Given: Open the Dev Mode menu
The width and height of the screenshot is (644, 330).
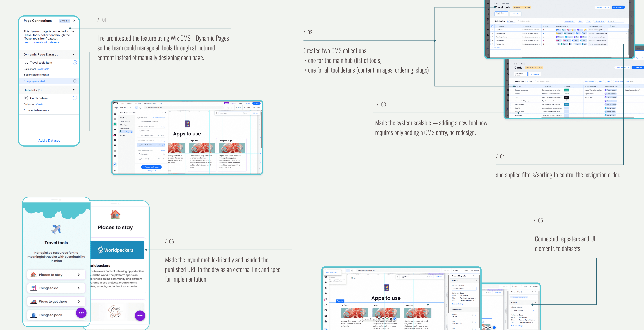Looking at the screenshot, I should [x=138, y=103].
